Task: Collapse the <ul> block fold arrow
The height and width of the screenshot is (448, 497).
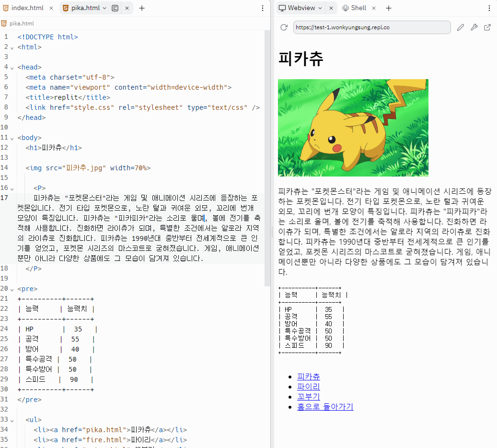Action: click(12, 421)
